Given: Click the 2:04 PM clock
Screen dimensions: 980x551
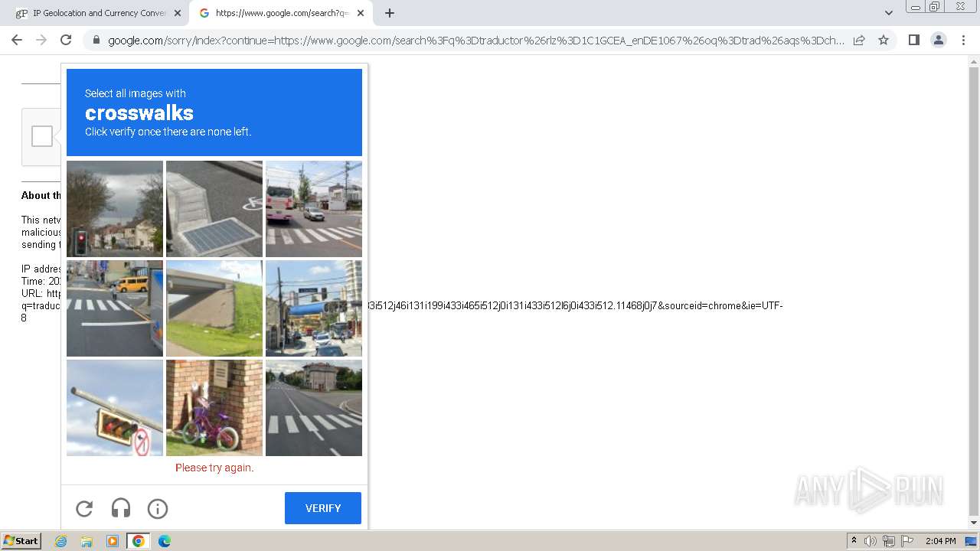Looking at the screenshot, I should tap(940, 541).
